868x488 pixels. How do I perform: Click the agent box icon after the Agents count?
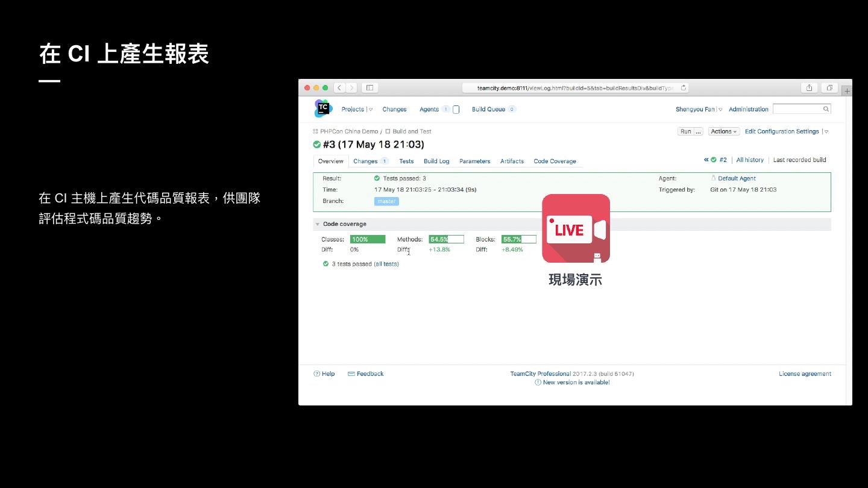point(456,110)
